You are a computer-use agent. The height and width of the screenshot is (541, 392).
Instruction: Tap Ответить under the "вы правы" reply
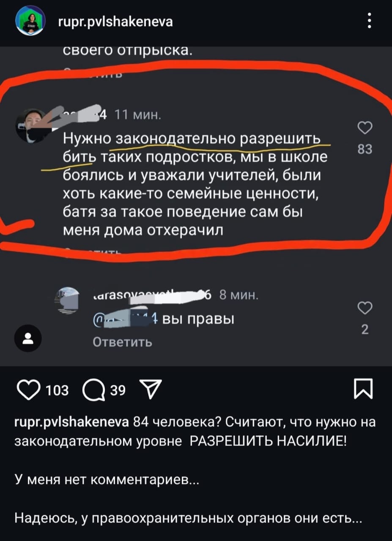(123, 342)
